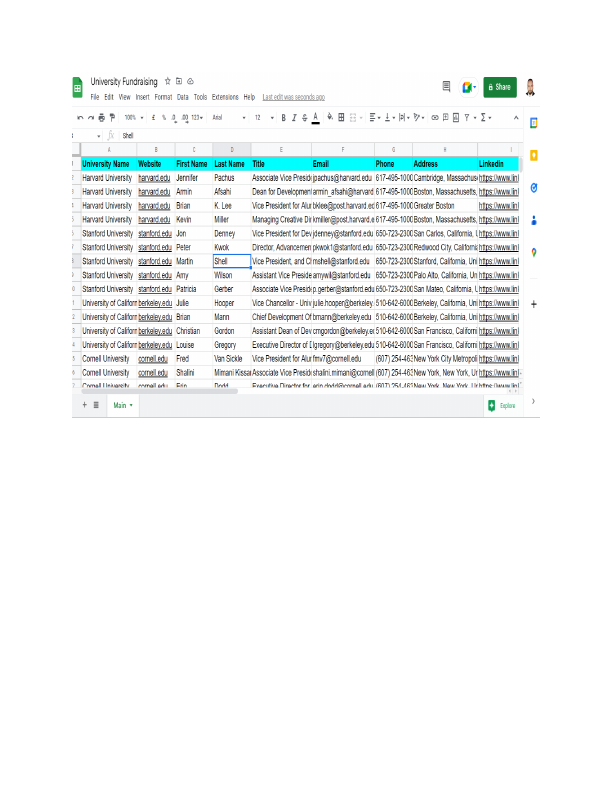Open the Help menu
The height and width of the screenshot is (792, 612).
(x=249, y=97)
